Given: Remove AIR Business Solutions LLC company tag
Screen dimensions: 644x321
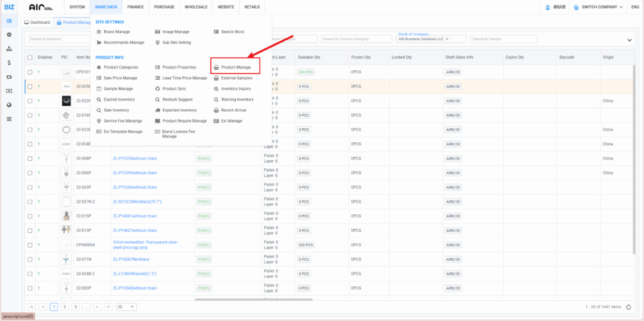Looking at the screenshot, I should point(447,39).
